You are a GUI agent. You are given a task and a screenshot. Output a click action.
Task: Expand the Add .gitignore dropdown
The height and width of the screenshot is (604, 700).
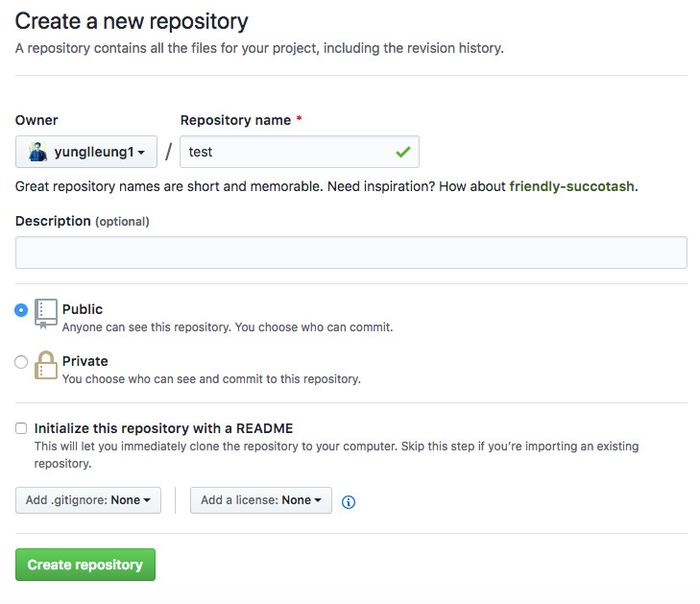pyautogui.click(x=88, y=500)
